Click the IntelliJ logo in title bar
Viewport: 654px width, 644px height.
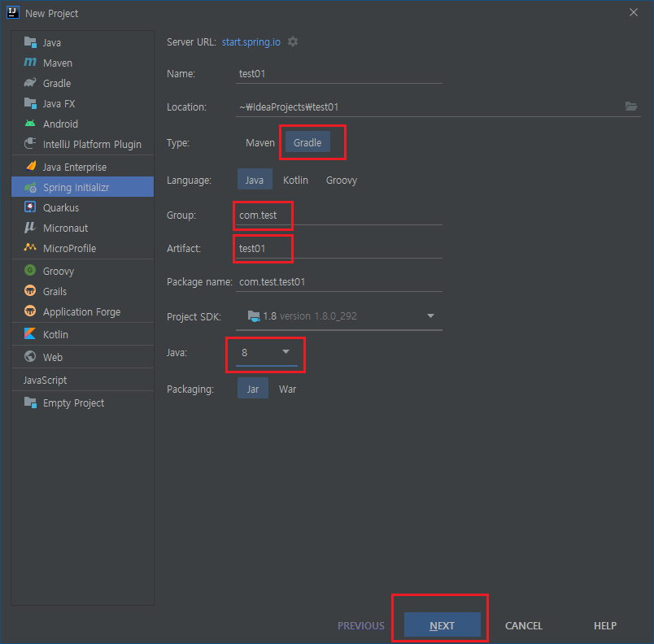12,12
